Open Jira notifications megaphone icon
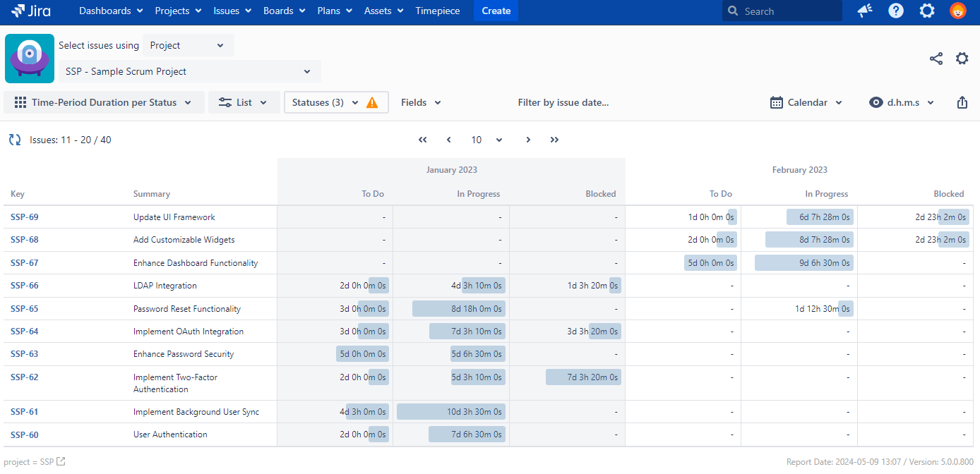The height and width of the screenshot is (474, 980). (865, 11)
